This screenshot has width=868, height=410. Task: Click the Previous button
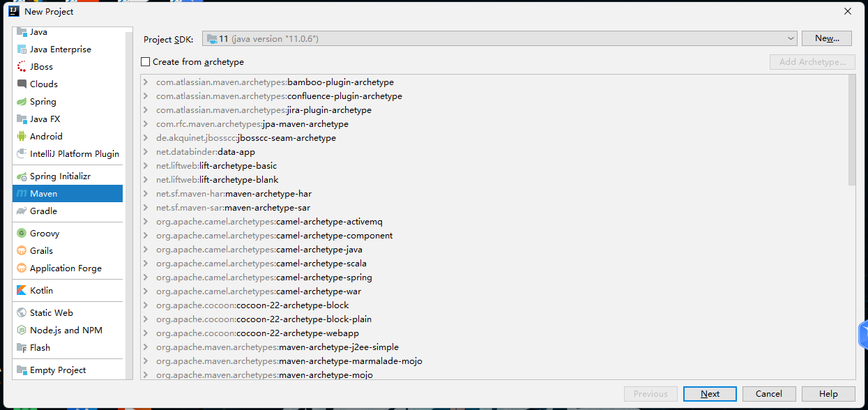[x=650, y=394]
